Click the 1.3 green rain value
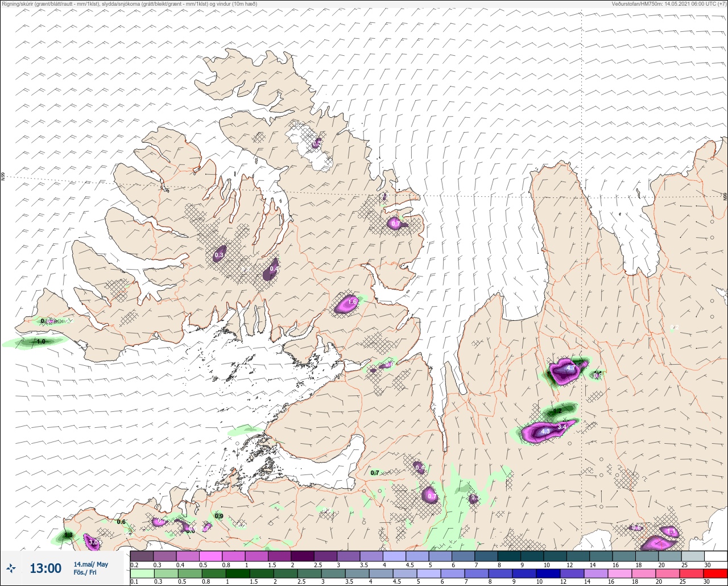The width and height of the screenshot is (728, 586). 68,535
